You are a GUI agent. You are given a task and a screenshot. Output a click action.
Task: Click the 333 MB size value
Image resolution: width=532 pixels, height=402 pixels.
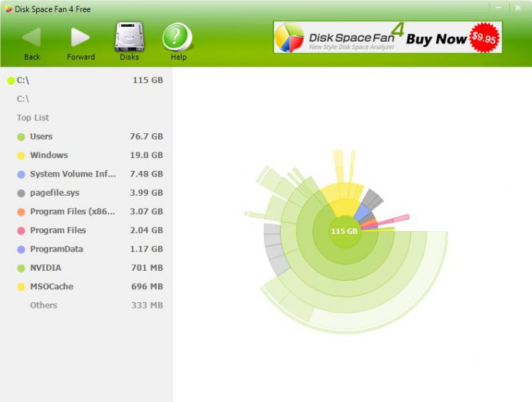tap(148, 306)
